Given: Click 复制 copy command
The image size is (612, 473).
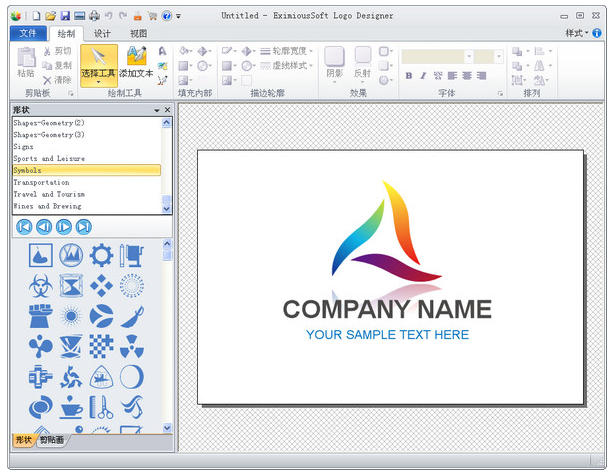Looking at the screenshot, I should [57, 66].
